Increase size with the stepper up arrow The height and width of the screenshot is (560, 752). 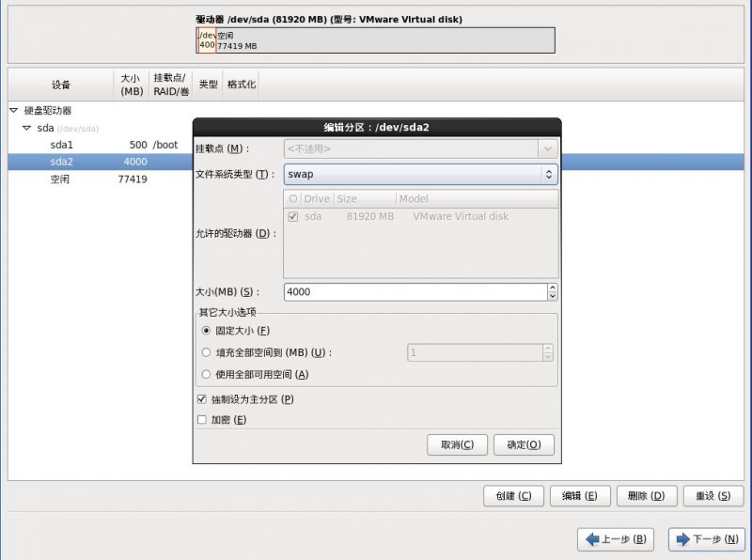[552, 288]
